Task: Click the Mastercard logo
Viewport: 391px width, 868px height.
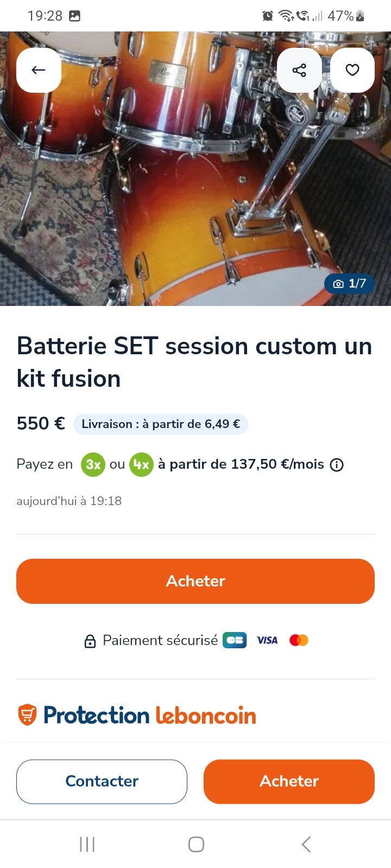Action: tap(299, 640)
